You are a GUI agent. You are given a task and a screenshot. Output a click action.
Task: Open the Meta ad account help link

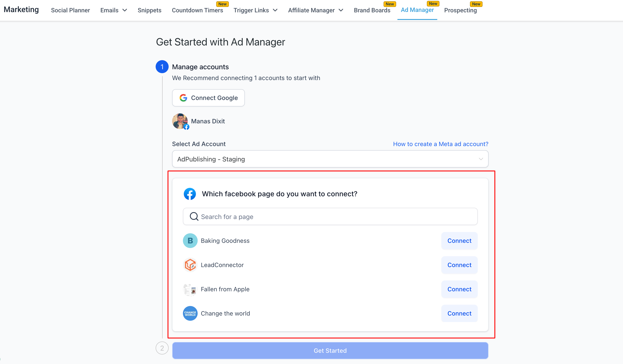pos(441,144)
